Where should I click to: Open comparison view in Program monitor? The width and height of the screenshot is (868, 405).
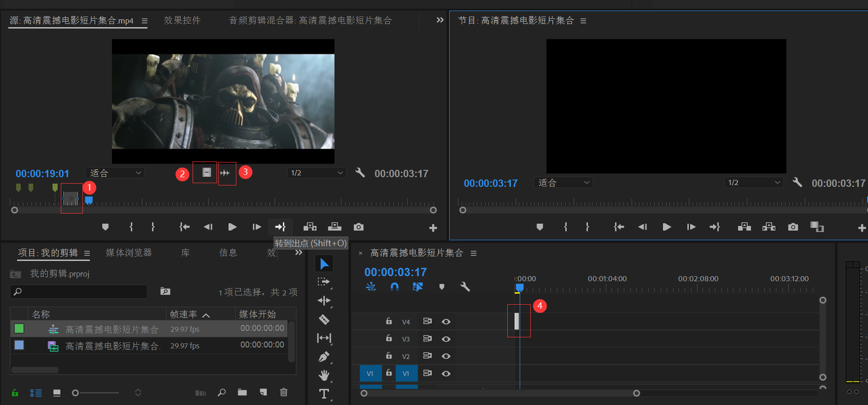(817, 227)
